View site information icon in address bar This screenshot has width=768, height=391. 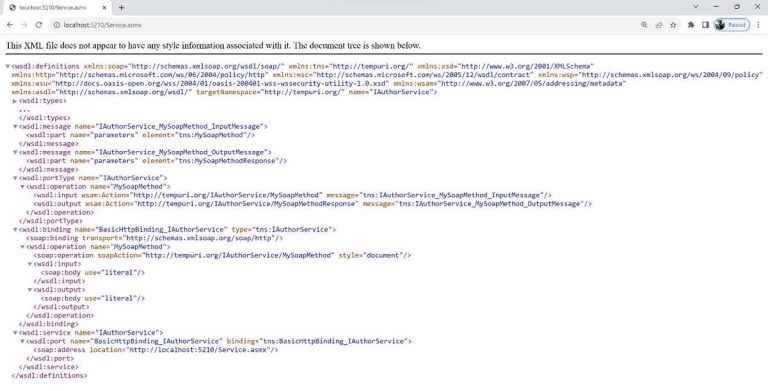(56, 24)
